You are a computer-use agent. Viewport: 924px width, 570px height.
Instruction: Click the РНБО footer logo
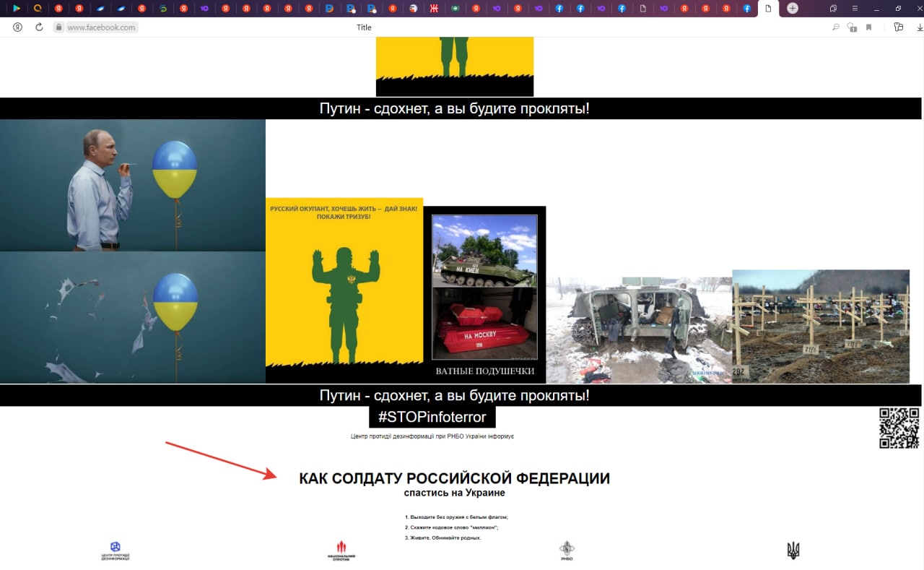(x=567, y=550)
